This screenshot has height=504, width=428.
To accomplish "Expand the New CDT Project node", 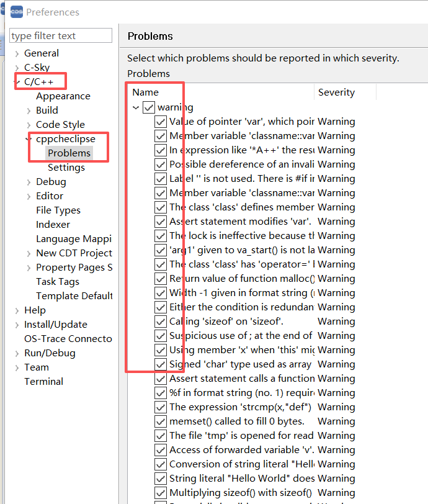I will coord(29,254).
